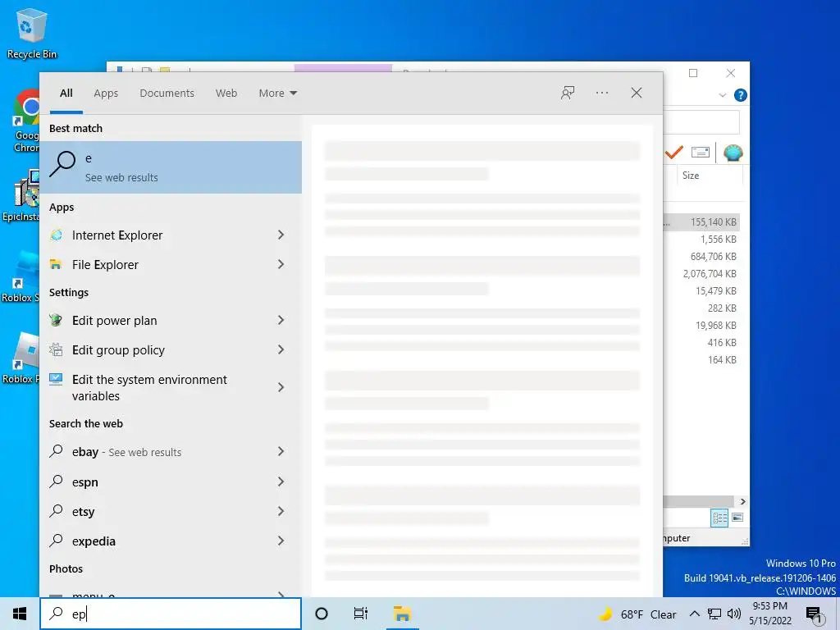Viewport: 840px width, 630px height.
Task: Click Explorer horizontal scrollbar right arrow
Action: (742, 501)
